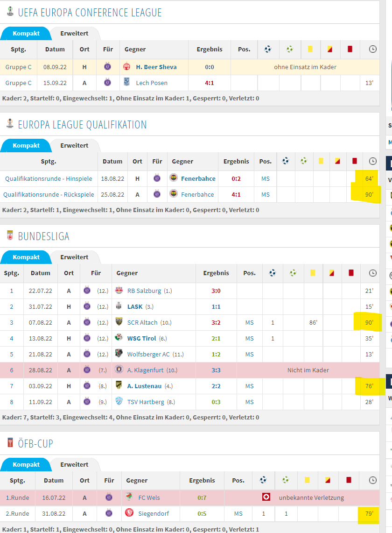
Task: Click Bundesliga logo icon
Action: [x=10, y=235]
